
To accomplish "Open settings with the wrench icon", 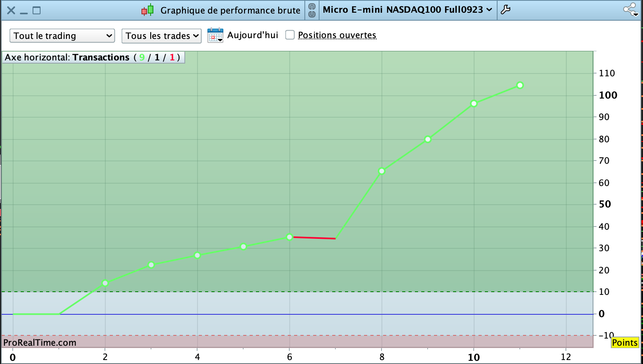I will [505, 10].
